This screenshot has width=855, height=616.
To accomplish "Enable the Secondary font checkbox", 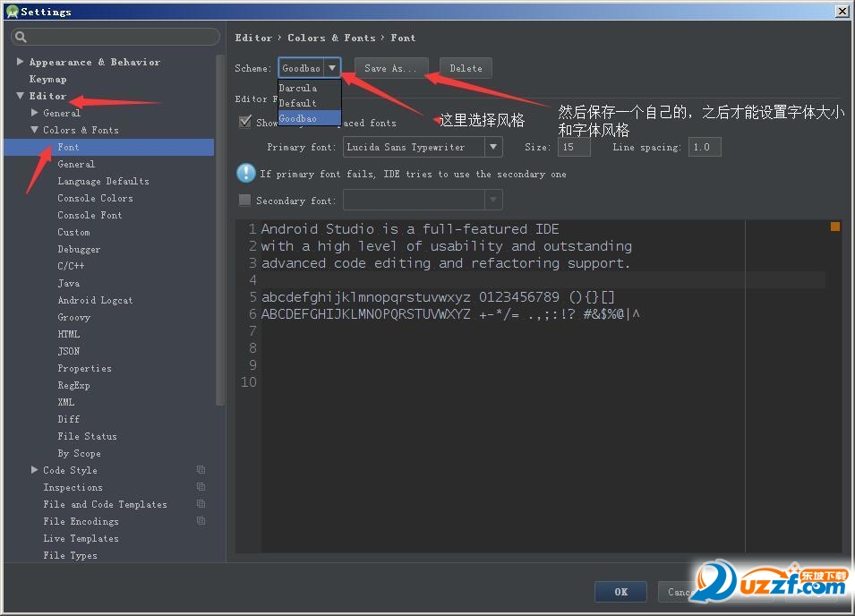I will tap(244, 200).
